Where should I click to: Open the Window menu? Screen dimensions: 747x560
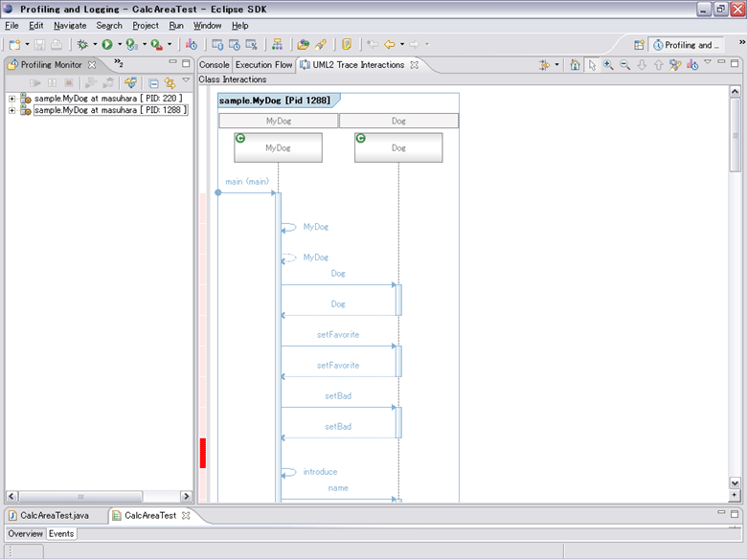point(207,26)
